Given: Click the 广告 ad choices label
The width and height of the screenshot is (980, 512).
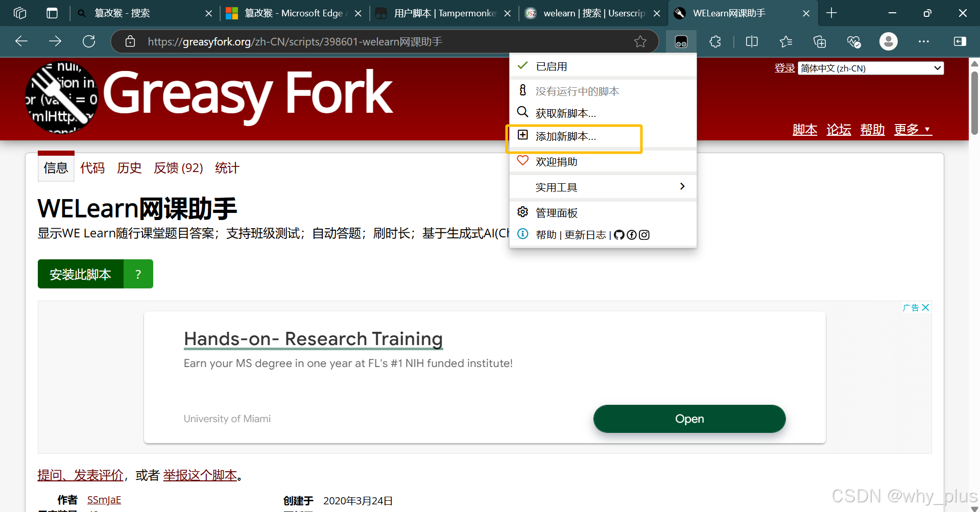Looking at the screenshot, I should (911, 307).
